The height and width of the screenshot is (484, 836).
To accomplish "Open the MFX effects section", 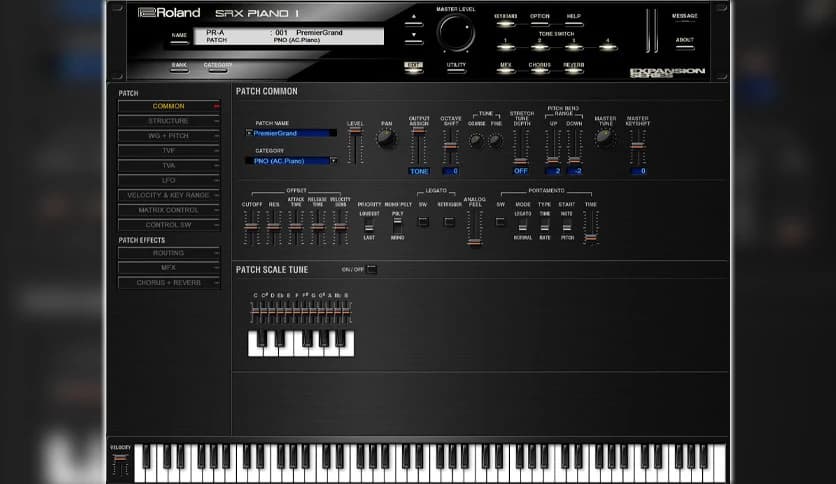I will 169,268.
